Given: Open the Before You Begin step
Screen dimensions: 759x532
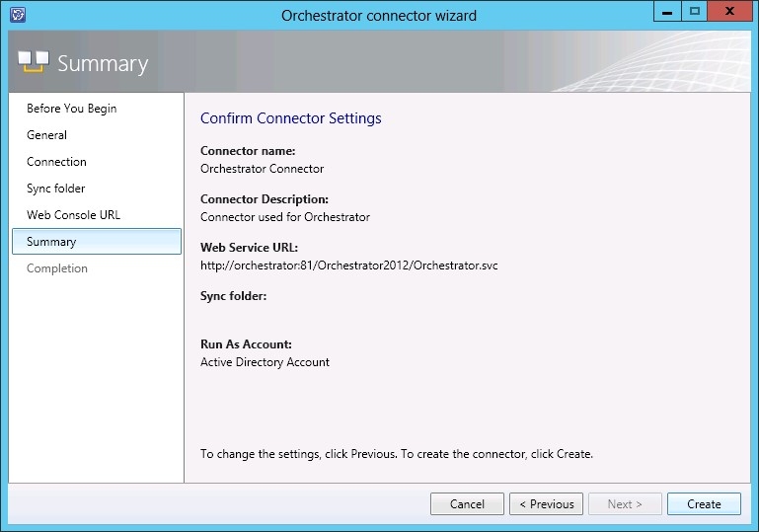Looking at the screenshot, I should pos(72,109).
